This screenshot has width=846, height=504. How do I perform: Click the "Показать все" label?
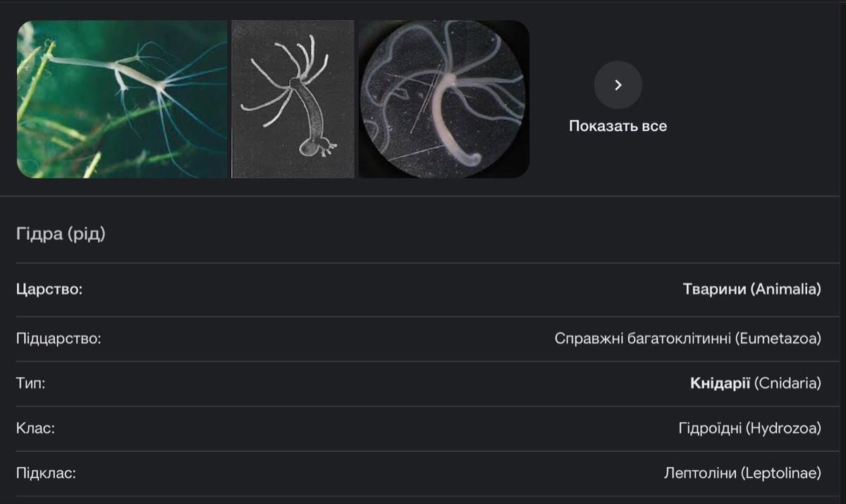pyautogui.click(x=618, y=126)
